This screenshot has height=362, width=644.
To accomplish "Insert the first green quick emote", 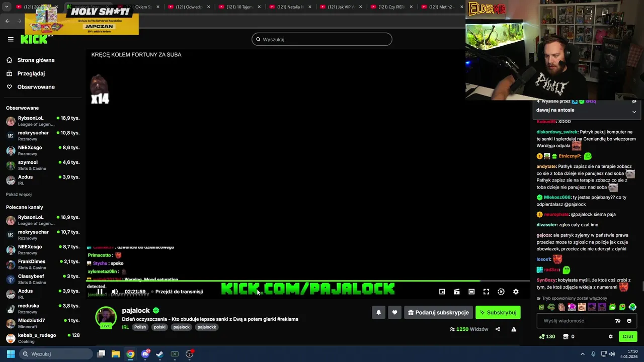I will point(541,307).
